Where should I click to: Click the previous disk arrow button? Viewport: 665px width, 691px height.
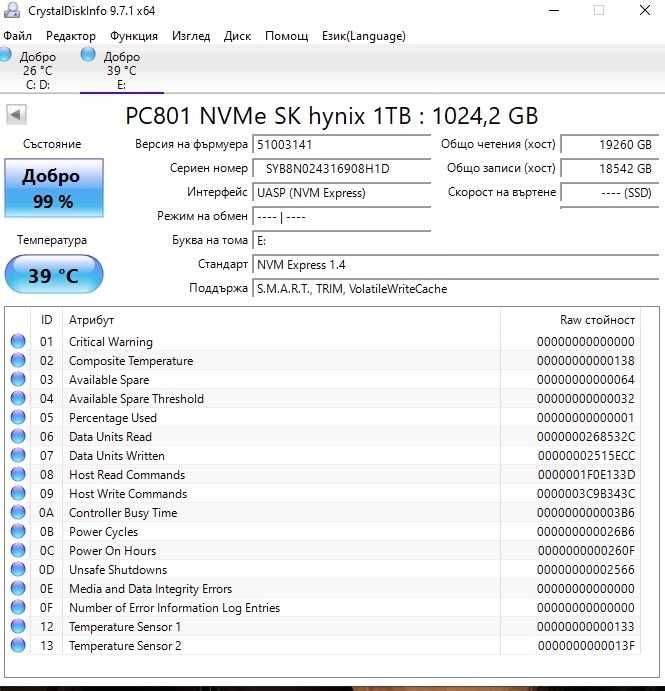pos(16,115)
